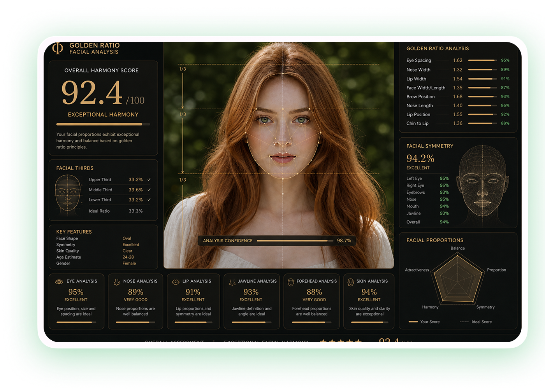Click the Lip Analysis 91% score
Image resolution: width=545 pixels, height=392 pixels.
click(193, 292)
